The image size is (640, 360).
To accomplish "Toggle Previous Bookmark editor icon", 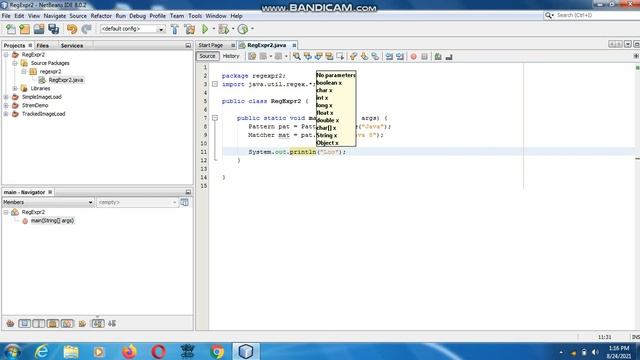I will [353, 56].
